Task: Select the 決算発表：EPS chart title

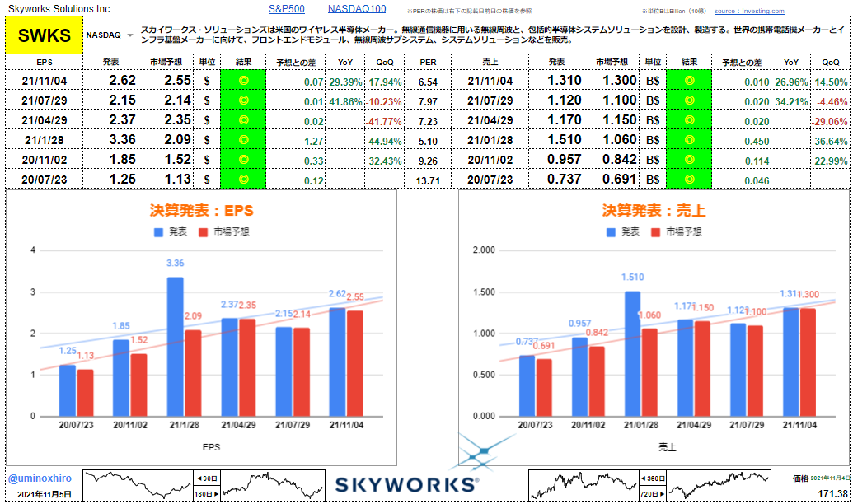Action: (201, 210)
